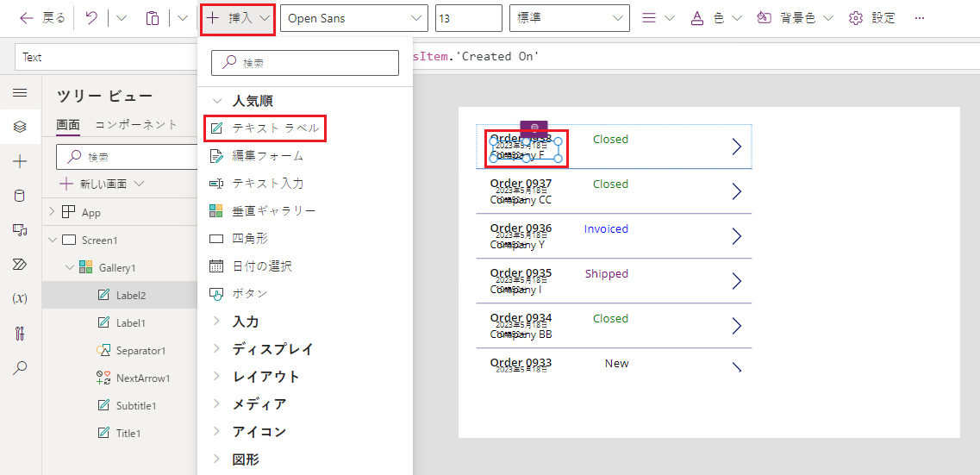Click next arrow on Order 0936 row
The height and width of the screenshot is (475, 980).
736,236
